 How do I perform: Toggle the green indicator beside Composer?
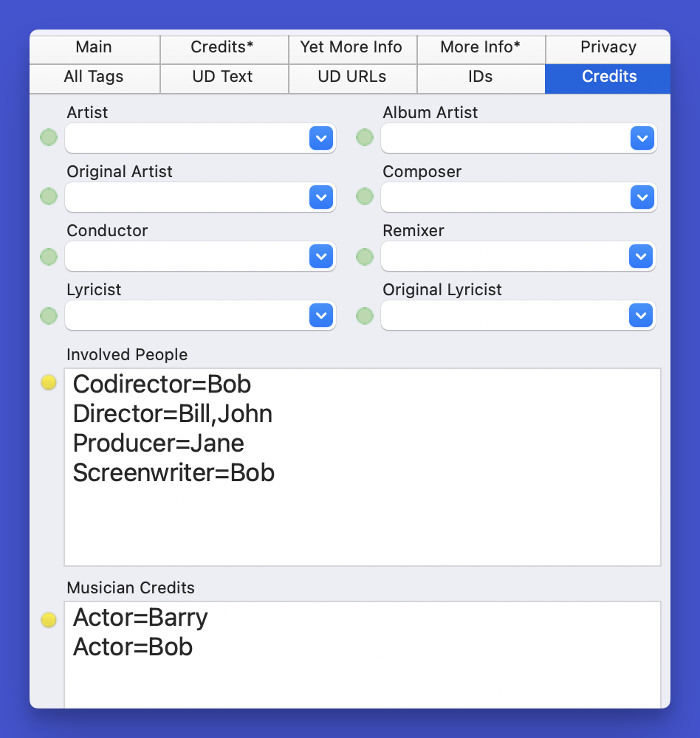[365, 196]
